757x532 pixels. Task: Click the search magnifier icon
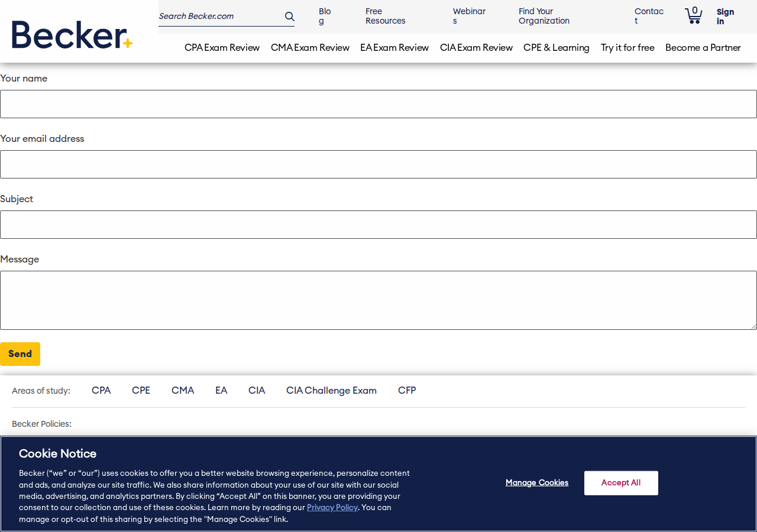click(289, 17)
